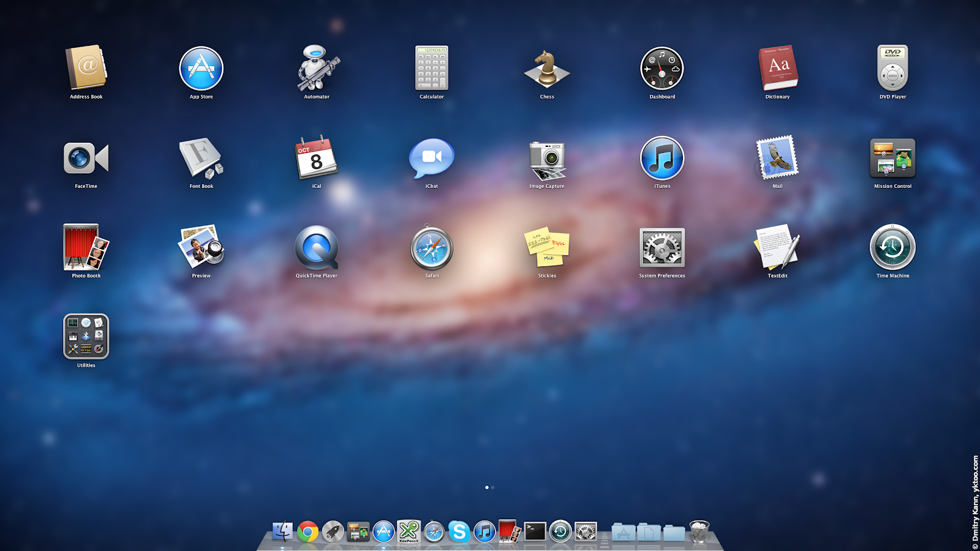Switch to the second Launchpad page dot
This screenshot has width=980, height=551.
[492, 487]
